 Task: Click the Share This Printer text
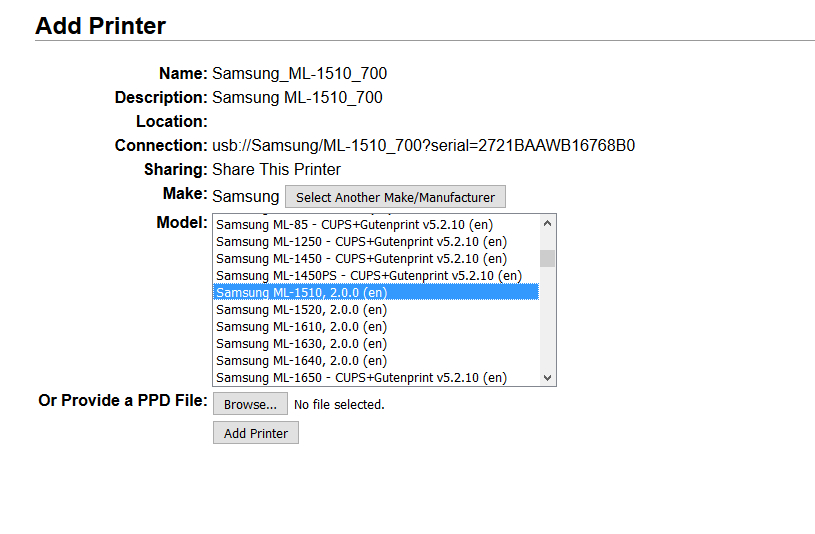[277, 170]
